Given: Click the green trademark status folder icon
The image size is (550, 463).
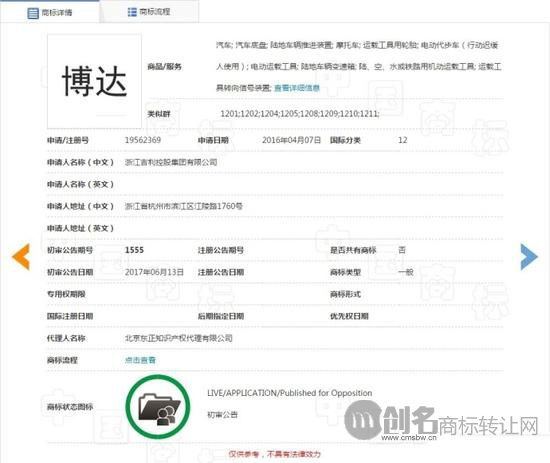Looking at the screenshot, I should click(158, 407).
